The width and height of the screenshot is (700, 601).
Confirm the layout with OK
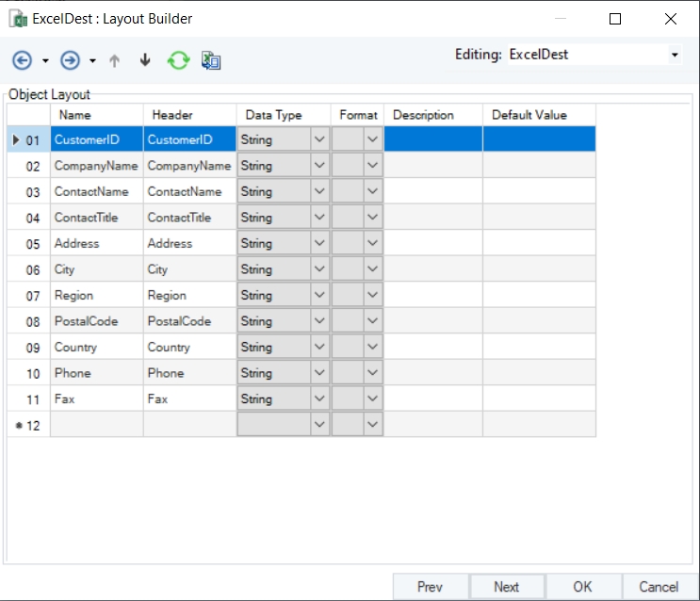(x=582, y=586)
